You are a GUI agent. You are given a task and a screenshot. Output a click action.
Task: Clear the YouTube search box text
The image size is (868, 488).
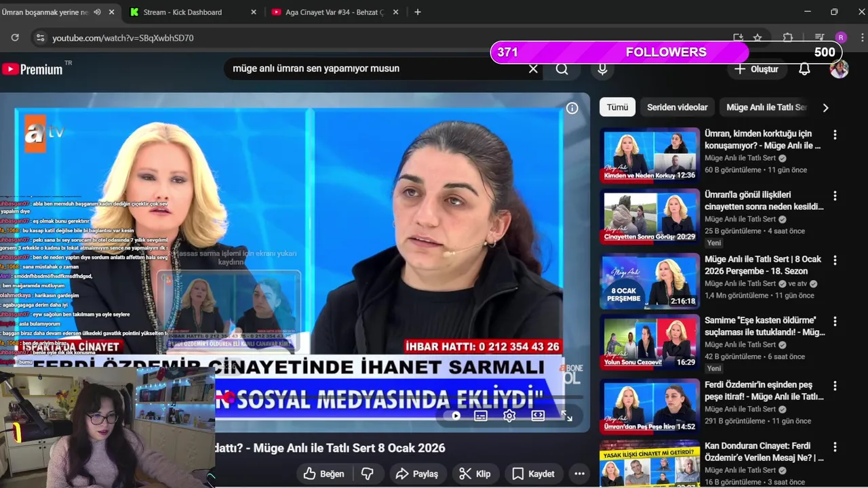click(x=533, y=68)
